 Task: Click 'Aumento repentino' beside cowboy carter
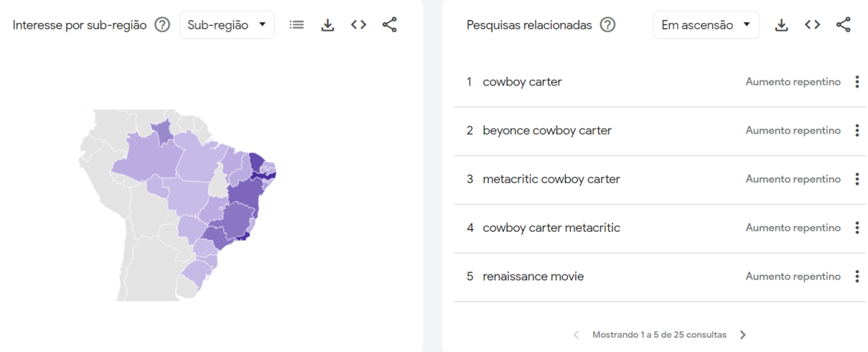click(793, 82)
